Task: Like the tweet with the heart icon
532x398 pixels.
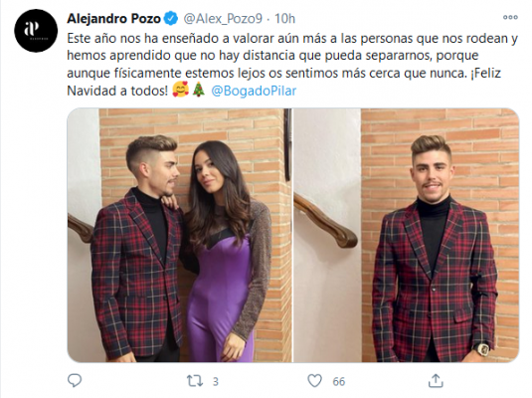Action: pyautogui.click(x=314, y=381)
